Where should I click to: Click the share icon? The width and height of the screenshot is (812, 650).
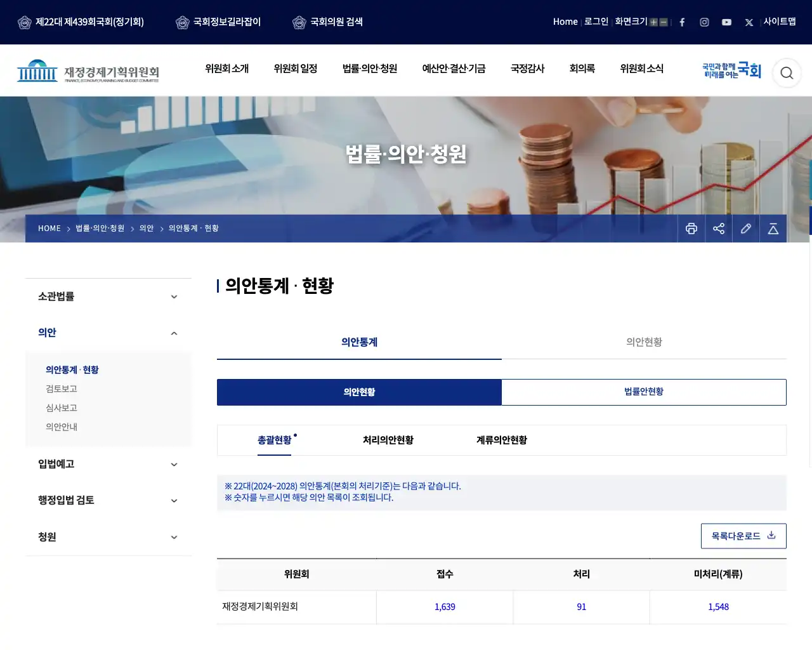(x=719, y=229)
